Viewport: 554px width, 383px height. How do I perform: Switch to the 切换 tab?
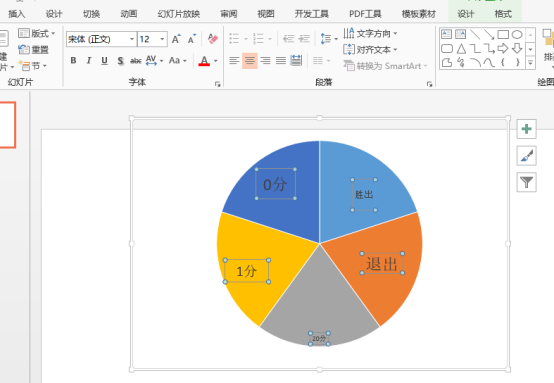pyautogui.click(x=91, y=14)
